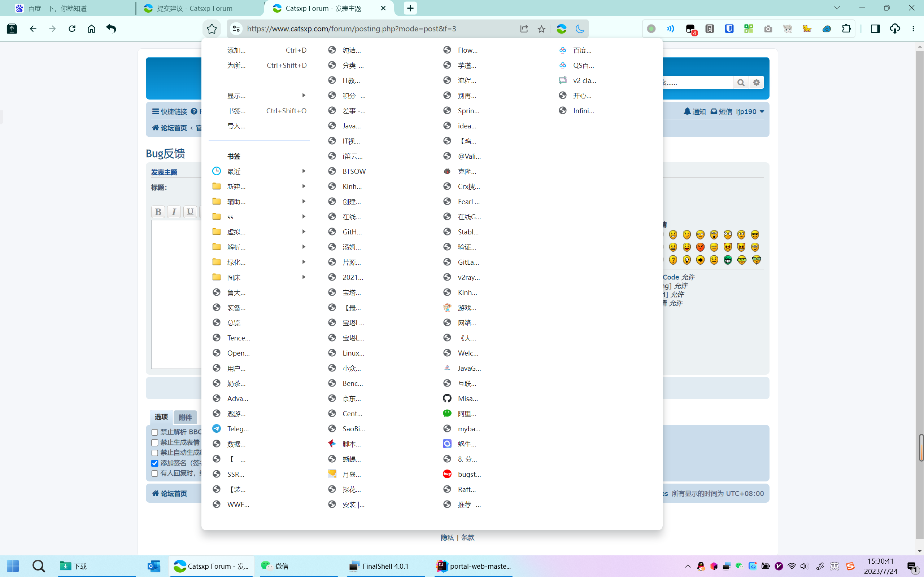The image size is (924, 577).
Task: Open the extensions puzzle icon
Action: 846,28
